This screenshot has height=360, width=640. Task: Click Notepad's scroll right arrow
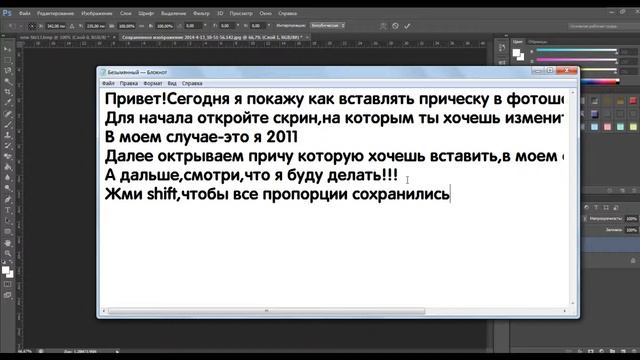pos(565,311)
